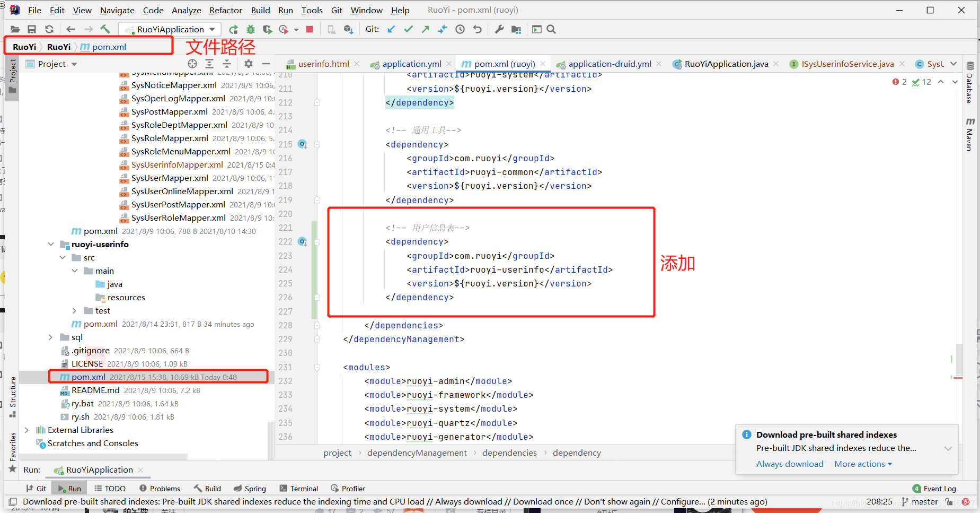Open the RuoYiApplication run configuration dropdown
This screenshot has height=513, width=980.
170,30
